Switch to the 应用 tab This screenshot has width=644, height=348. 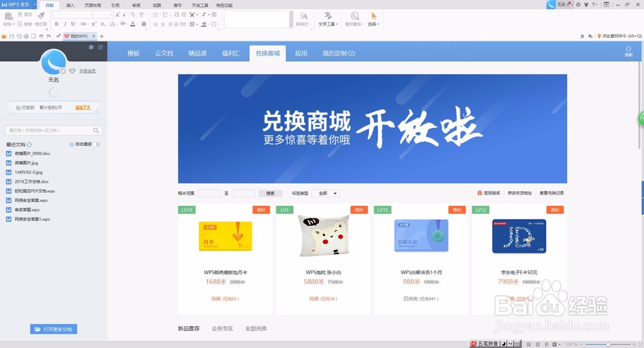click(x=301, y=53)
